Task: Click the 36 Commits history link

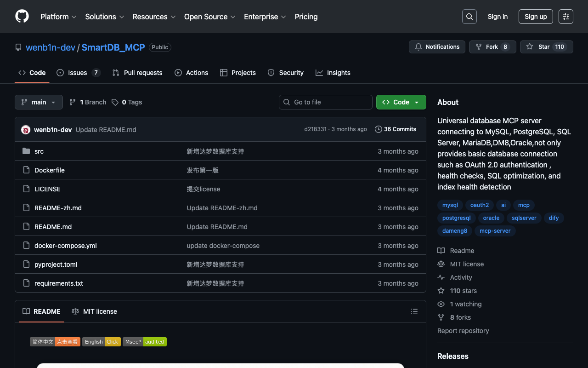Action: pos(395,129)
